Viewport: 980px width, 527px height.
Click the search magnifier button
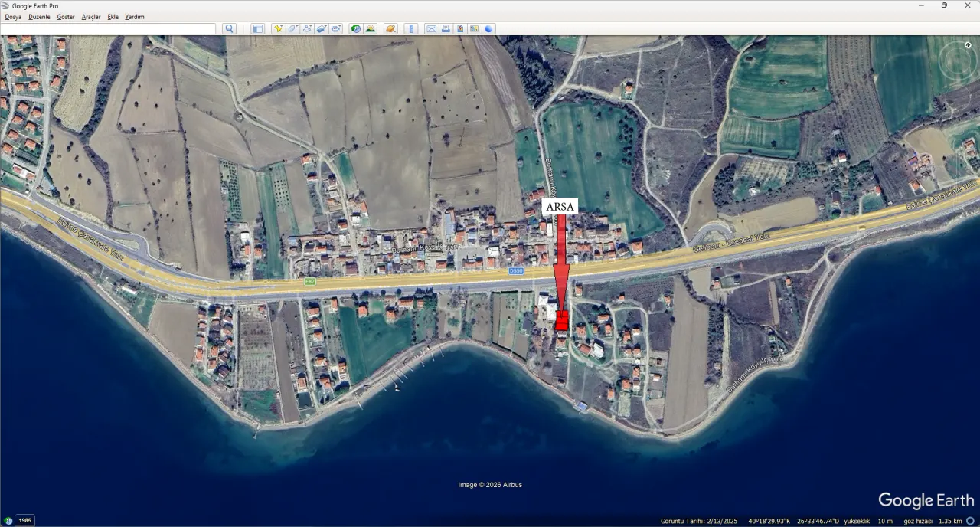click(229, 28)
